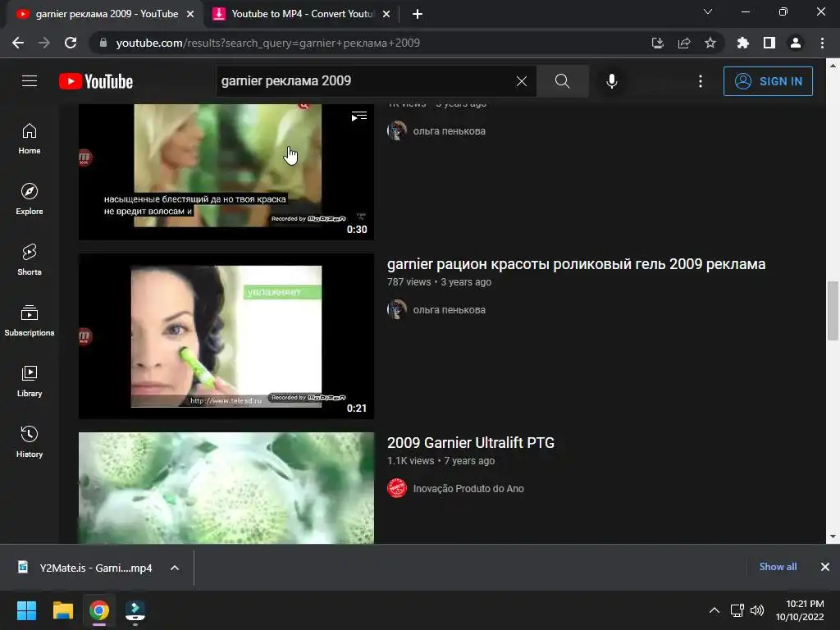Open Inovação Produto do Ano channel
The height and width of the screenshot is (630, 840).
468,489
